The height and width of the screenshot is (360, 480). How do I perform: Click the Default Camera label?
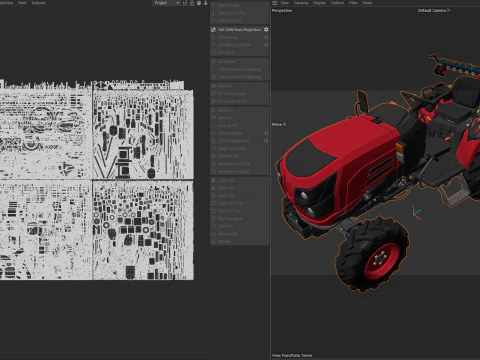pos(434,10)
